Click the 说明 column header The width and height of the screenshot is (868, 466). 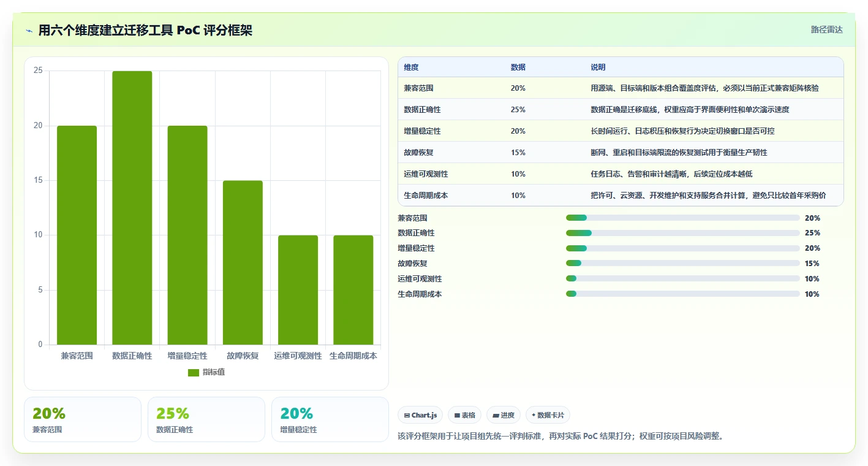(x=598, y=67)
